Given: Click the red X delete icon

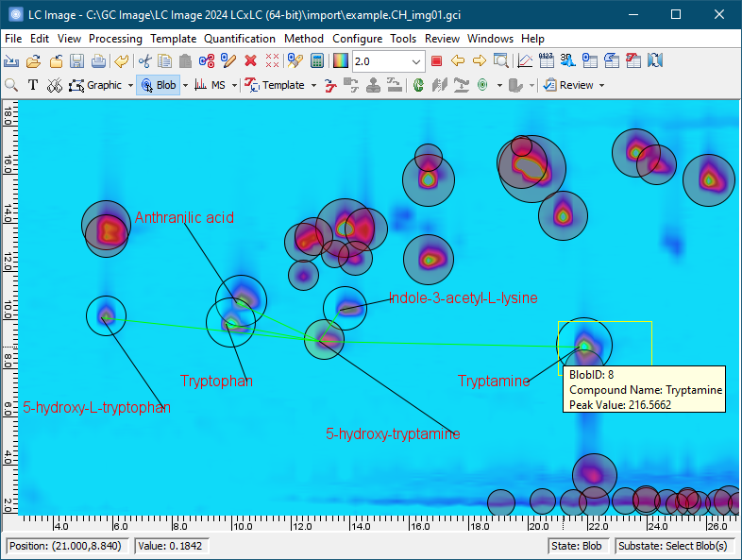Looking at the screenshot, I should click(x=250, y=61).
